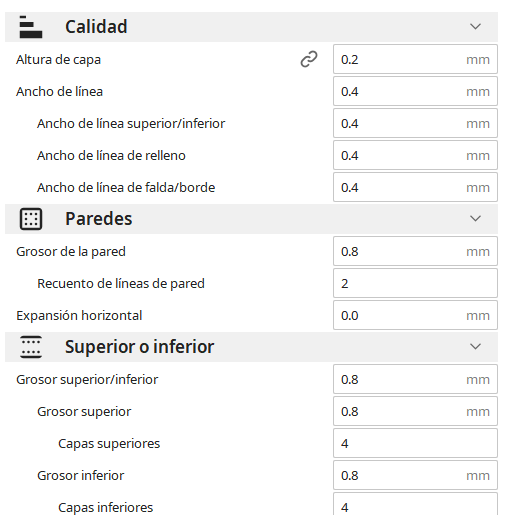Select the Calidad section title
This screenshot has height=515, width=507.
pyautogui.click(x=96, y=27)
